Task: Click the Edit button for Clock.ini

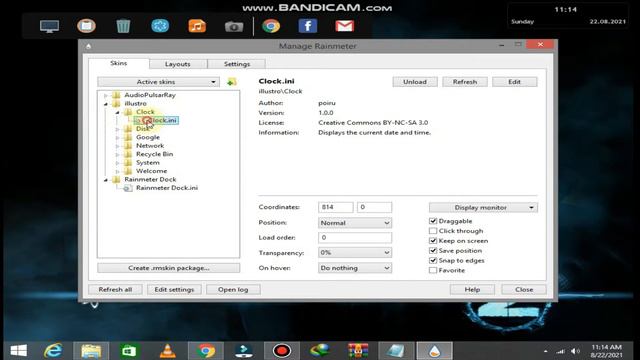Action: 514,82
